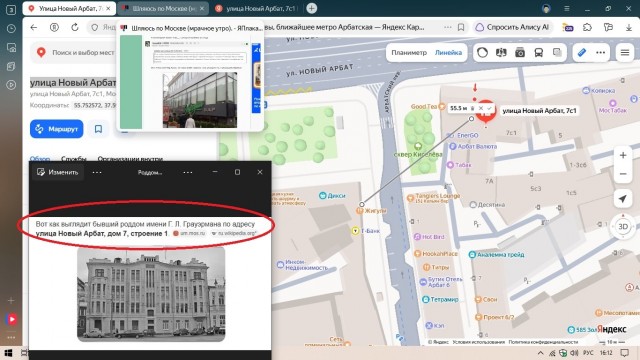Open the Windows Start menu

coord(8,353)
